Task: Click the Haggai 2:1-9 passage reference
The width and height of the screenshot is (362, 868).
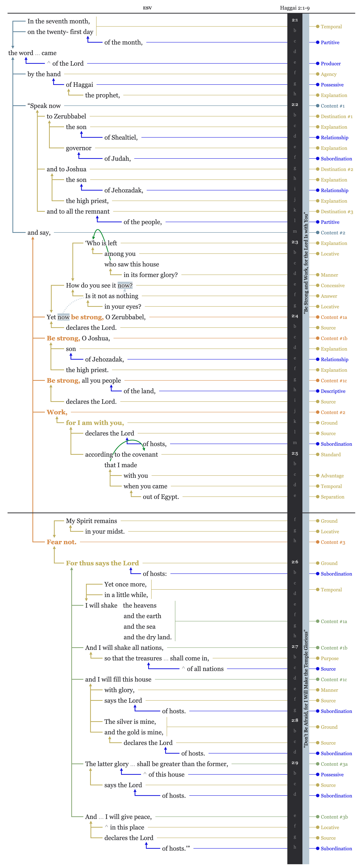Action: pyautogui.click(x=294, y=8)
